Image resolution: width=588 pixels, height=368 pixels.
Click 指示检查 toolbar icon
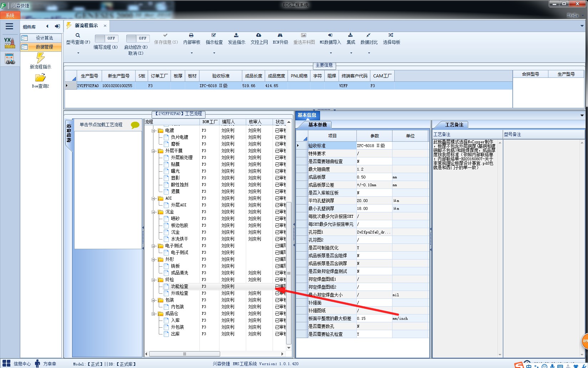coord(214,35)
